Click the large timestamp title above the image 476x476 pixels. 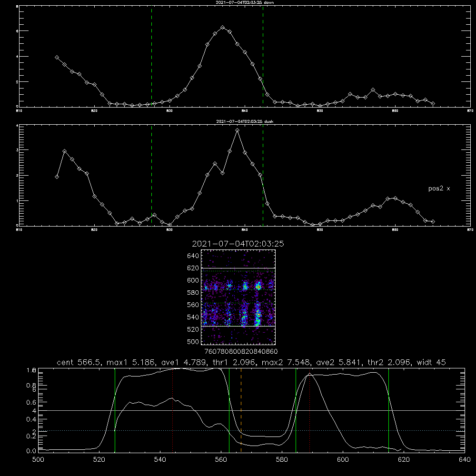click(x=238, y=244)
